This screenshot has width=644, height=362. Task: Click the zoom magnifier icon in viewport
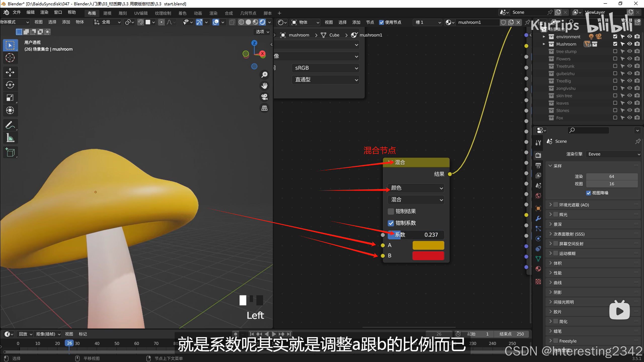pyautogui.click(x=264, y=75)
